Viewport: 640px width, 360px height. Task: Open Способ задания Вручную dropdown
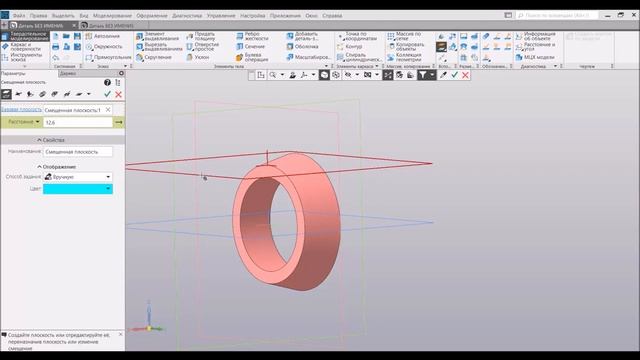tap(108, 177)
